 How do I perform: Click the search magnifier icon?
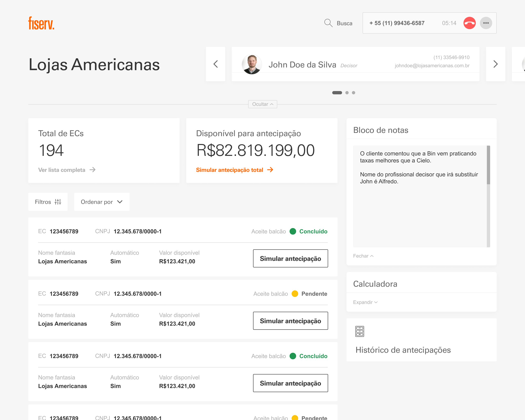(328, 23)
